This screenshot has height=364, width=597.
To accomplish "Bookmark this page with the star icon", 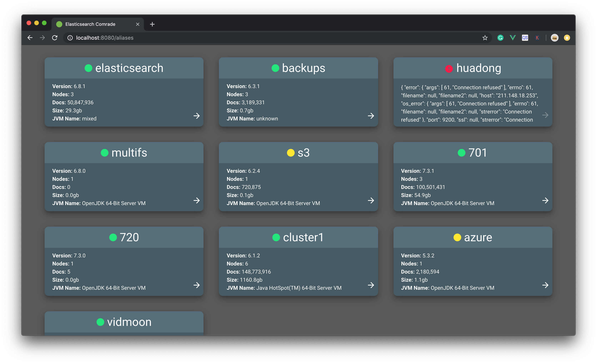I will [x=485, y=38].
